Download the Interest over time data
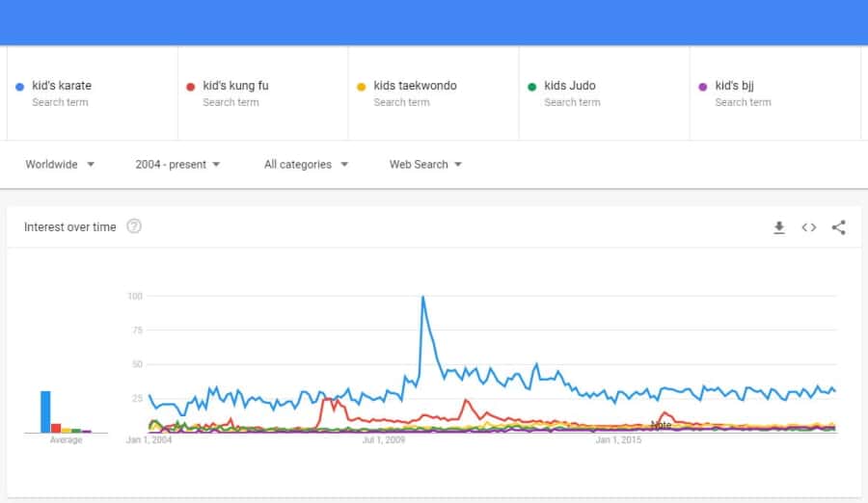 click(779, 227)
